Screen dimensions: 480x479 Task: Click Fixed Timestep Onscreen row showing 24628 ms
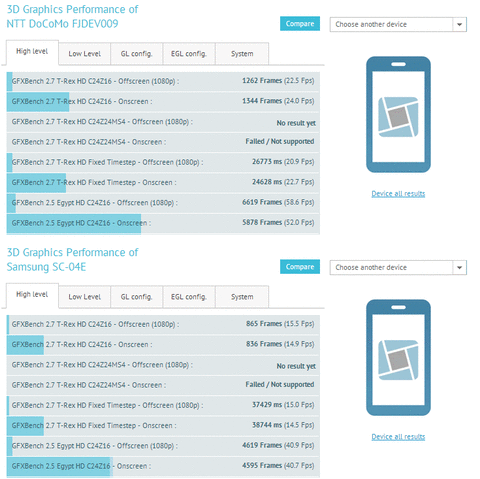[163, 183]
